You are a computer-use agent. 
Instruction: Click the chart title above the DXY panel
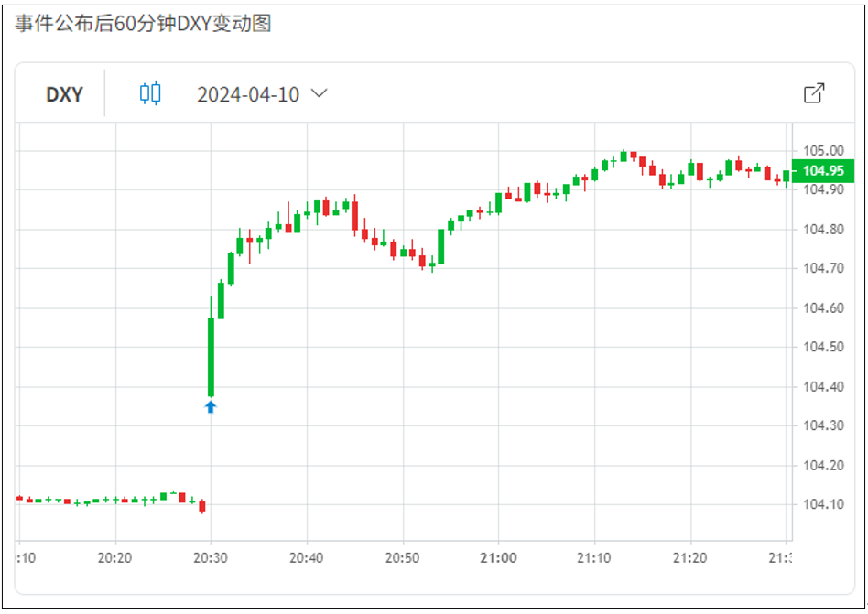tap(144, 24)
